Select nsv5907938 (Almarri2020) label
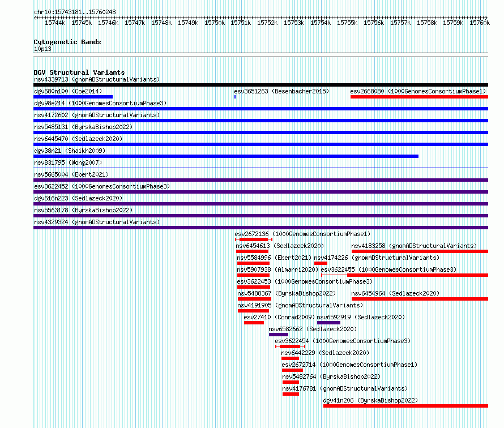The height and width of the screenshot is (428, 504). pyautogui.click(x=277, y=269)
